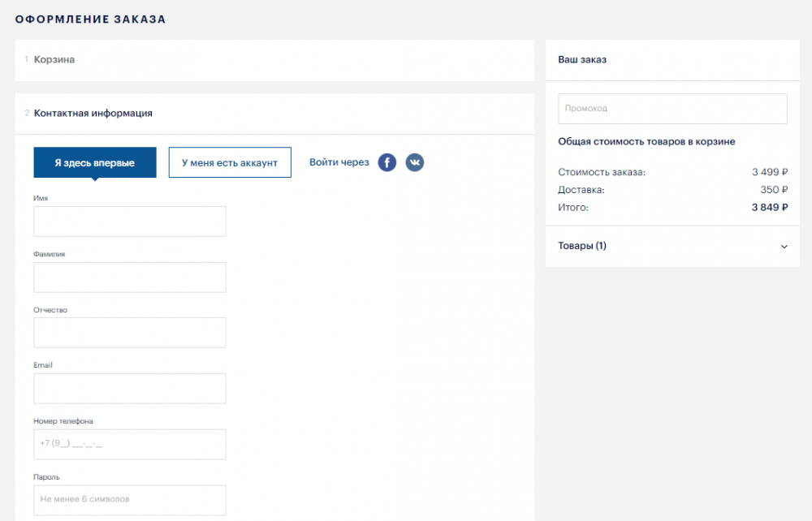Focus the Номер телефона field
This screenshot has width=812, height=521.
pos(130,445)
